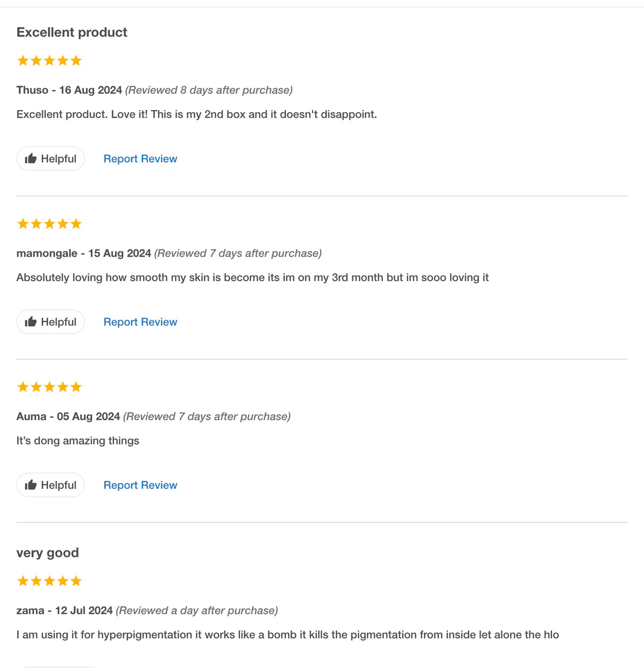Select the "very good" review heading
This screenshot has width=644, height=668.
(x=48, y=553)
